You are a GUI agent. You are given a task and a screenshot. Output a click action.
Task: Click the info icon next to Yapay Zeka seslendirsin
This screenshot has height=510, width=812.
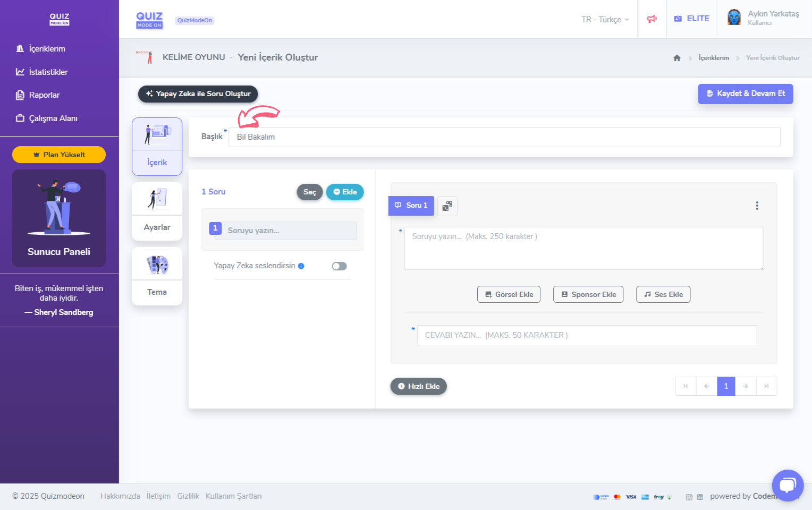[x=301, y=266]
